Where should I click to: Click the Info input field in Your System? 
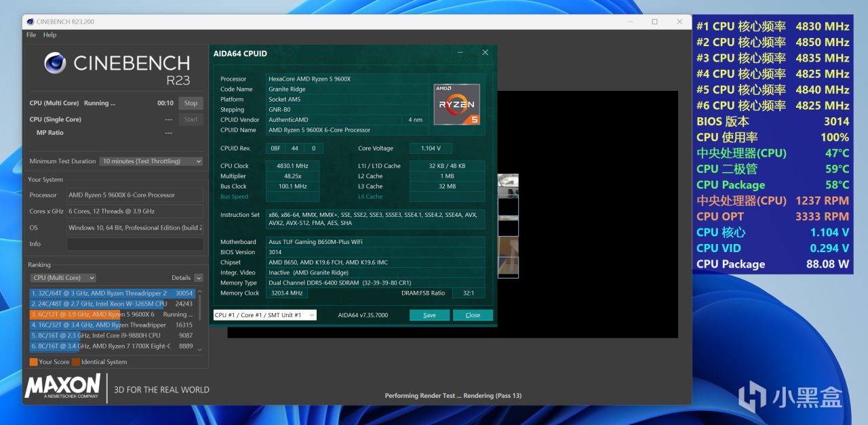[135, 244]
